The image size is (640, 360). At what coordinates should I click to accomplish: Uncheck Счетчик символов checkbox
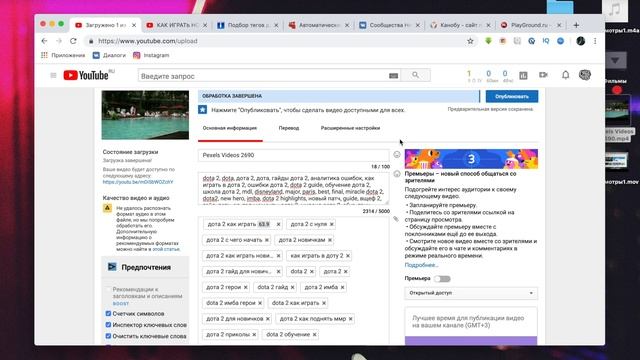click(108, 313)
